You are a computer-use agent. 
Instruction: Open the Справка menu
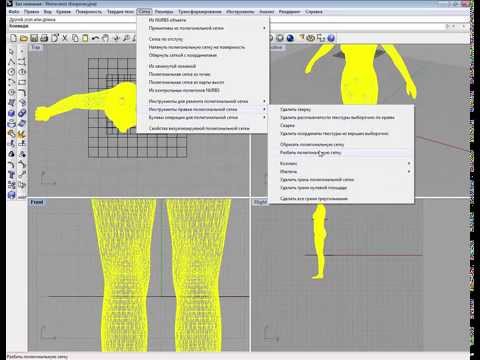pyautogui.click(x=314, y=12)
